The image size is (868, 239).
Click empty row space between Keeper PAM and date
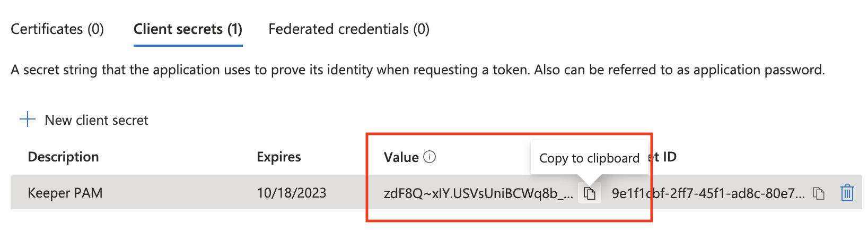pyautogui.click(x=180, y=193)
